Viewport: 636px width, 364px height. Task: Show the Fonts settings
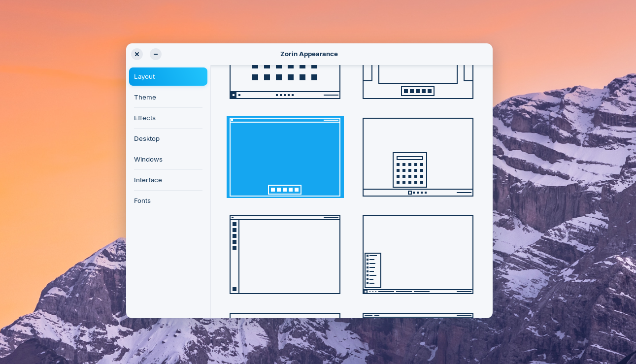(168, 201)
